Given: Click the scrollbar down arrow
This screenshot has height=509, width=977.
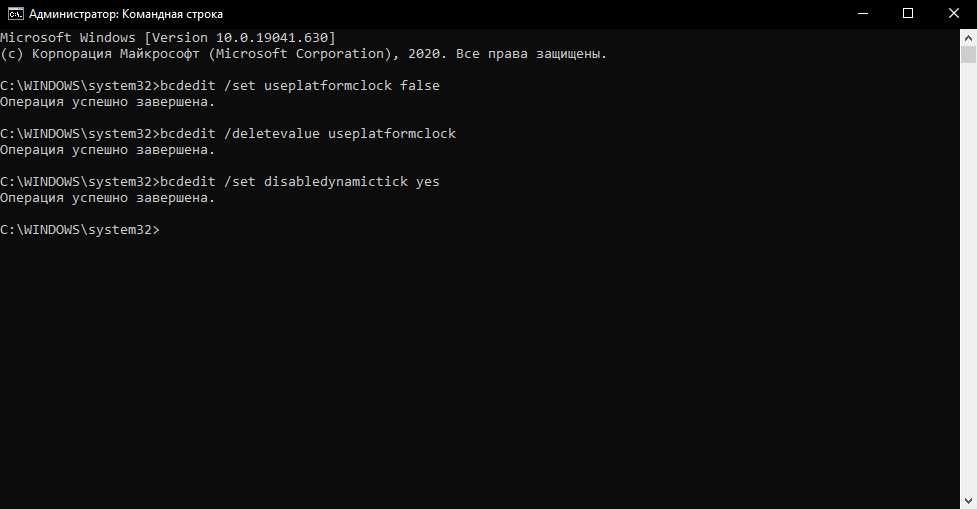Looking at the screenshot, I should [x=968, y=500].
